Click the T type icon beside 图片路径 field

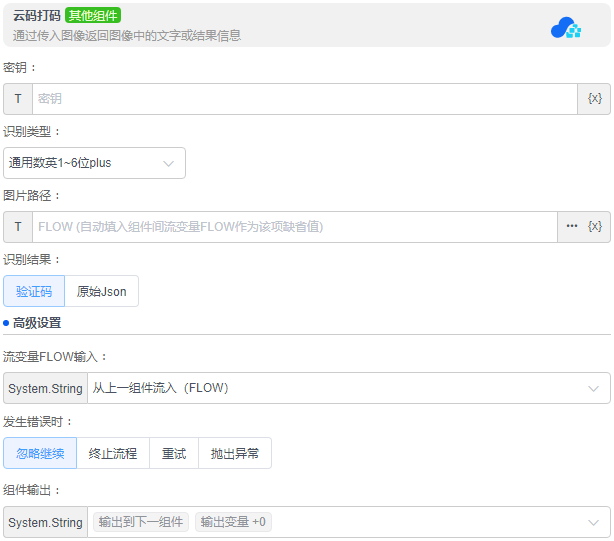(x=18, y=227)
